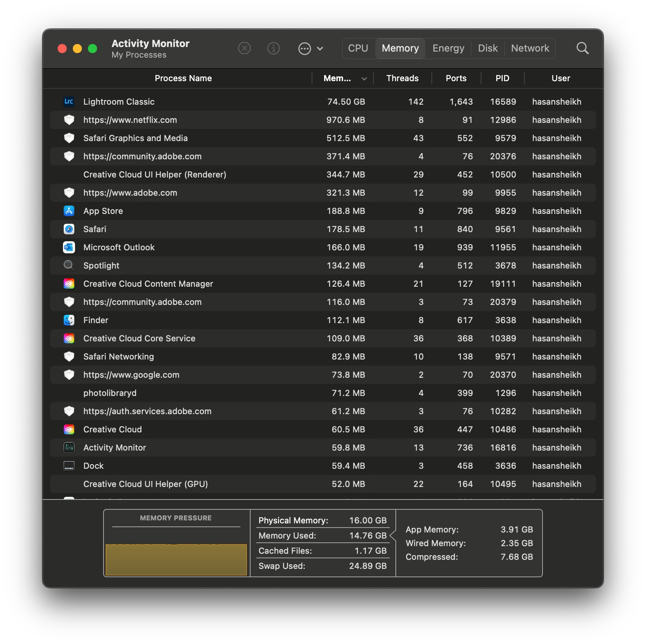Sort by the PID column header

(502, 78)
